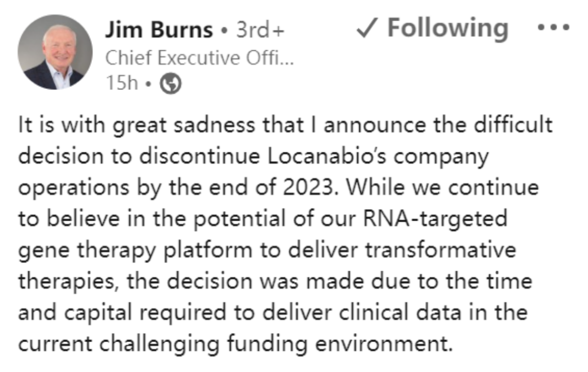The height and width of the screenshot is (372, 588).
Task: Toggle the Following button
Action: [433, 28]
